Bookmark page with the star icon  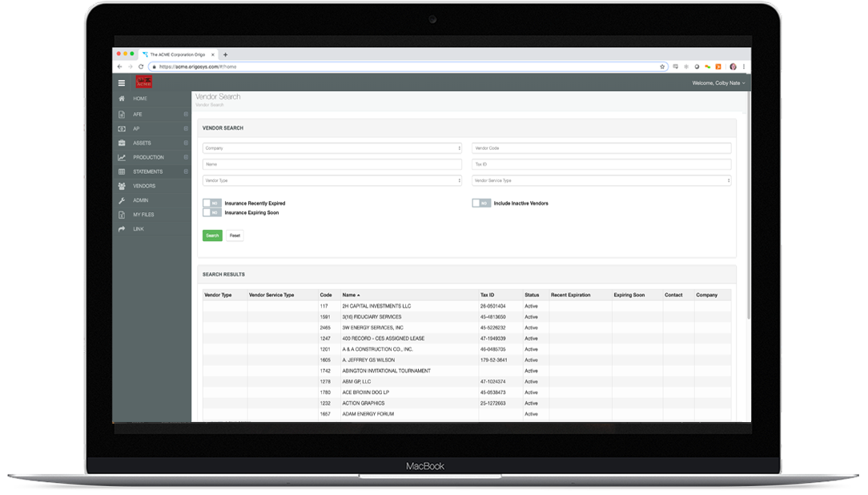click(662, 66)
